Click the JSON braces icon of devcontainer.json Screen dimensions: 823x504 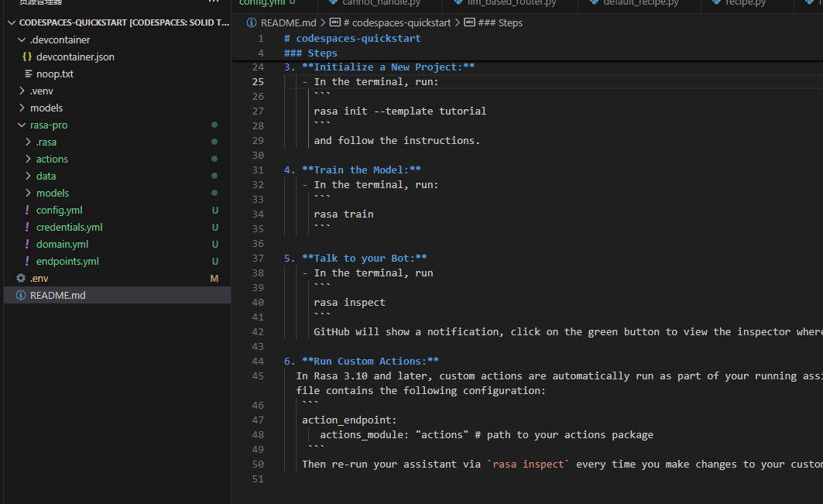(27, 57)
